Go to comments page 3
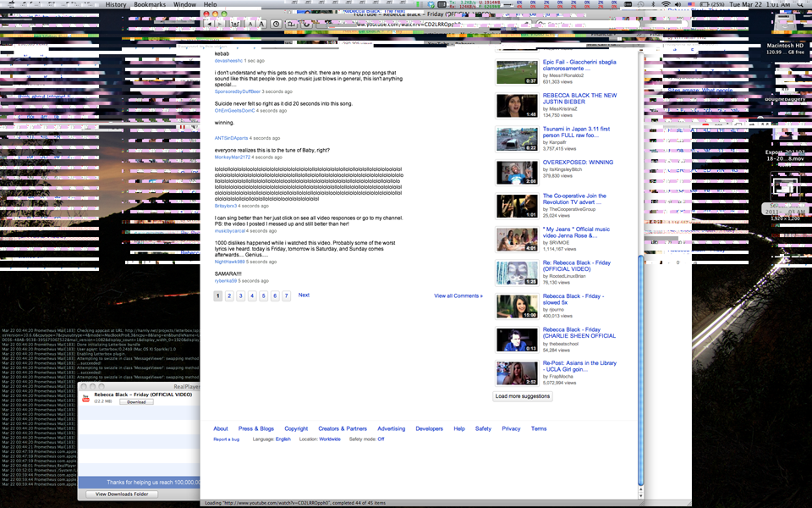The height and width of the screenshot is (508, 812). click(x=241, y=295)
